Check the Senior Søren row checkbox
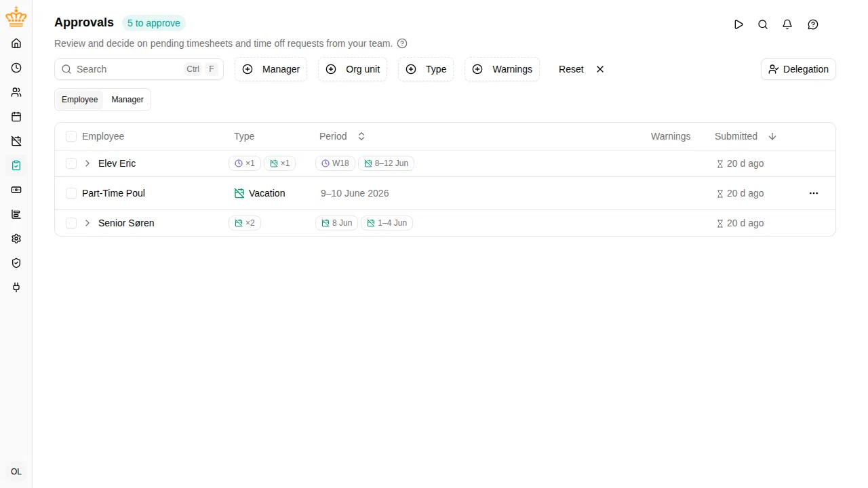Image resolution: width=868 pixels, height=488 pixels. pos(71,223)
